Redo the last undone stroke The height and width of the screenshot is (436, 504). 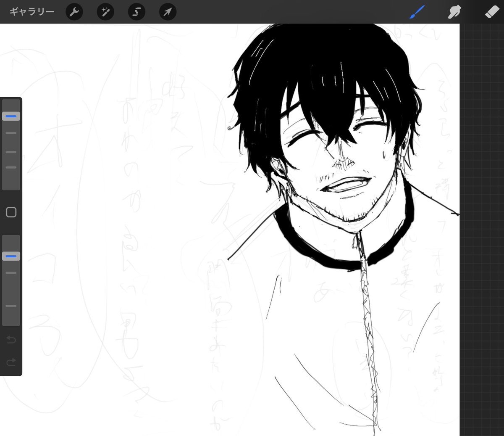[x=11, y=362]
